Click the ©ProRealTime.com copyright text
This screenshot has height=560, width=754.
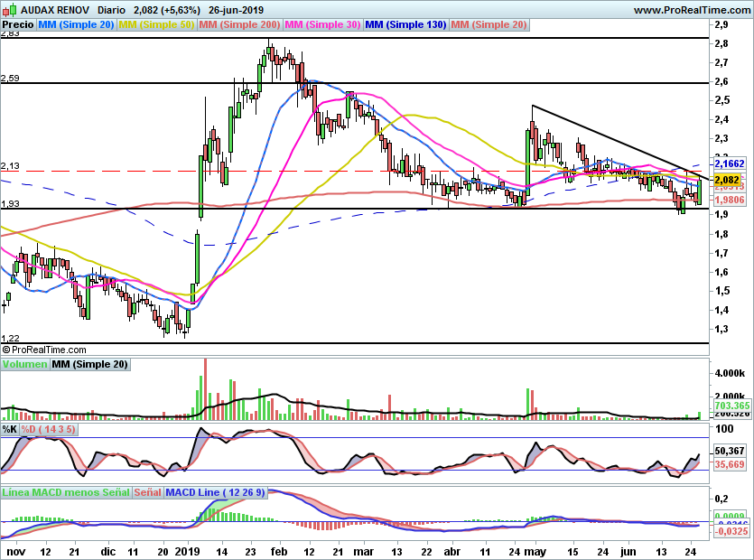[x=44, y=350]
